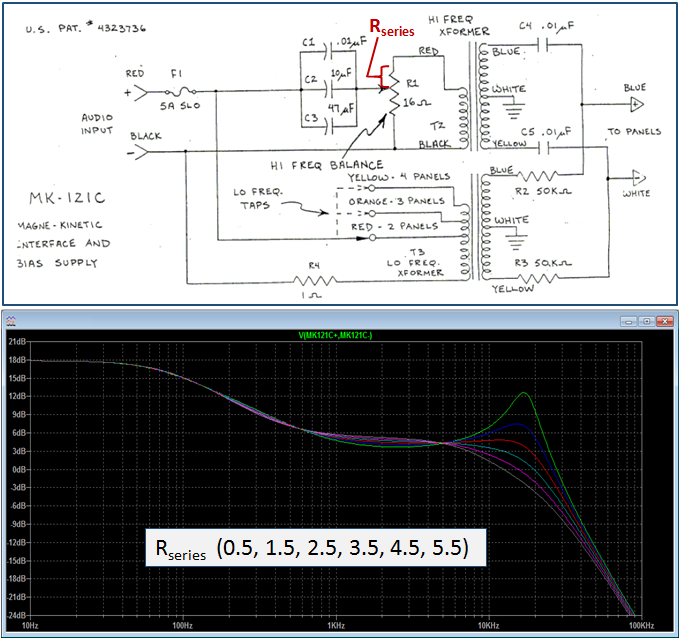Click the F1 fuse label
Image resolution: width=680 pixels, height=639 pixels.
177,74
